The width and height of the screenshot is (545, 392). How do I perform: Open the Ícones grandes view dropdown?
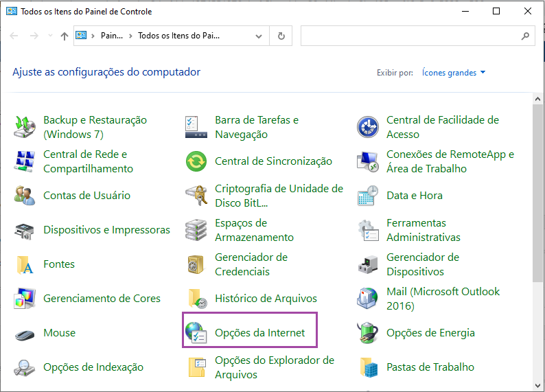[454, 73]
